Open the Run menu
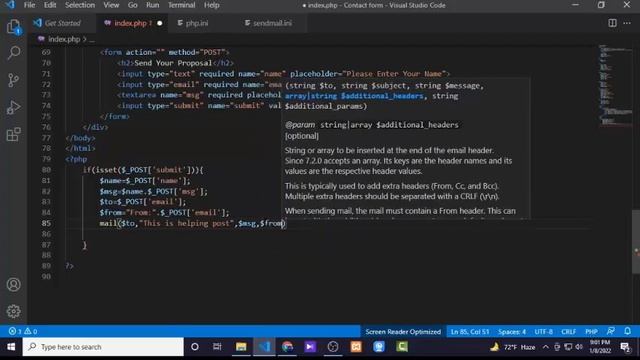This screenshot has height=360, width=640. pyautogui.click(x=153, y=5)
